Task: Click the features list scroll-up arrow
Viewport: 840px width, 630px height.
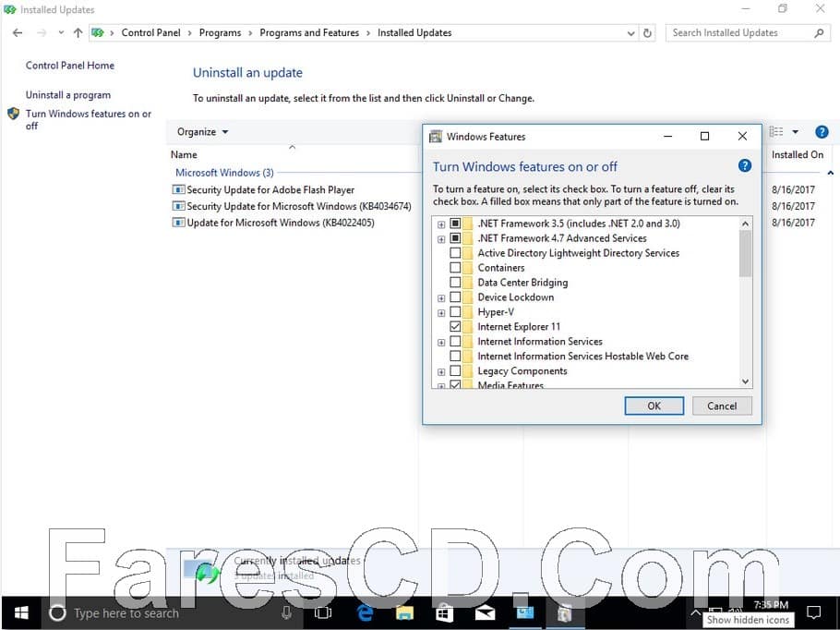Action: coord(745,223)
